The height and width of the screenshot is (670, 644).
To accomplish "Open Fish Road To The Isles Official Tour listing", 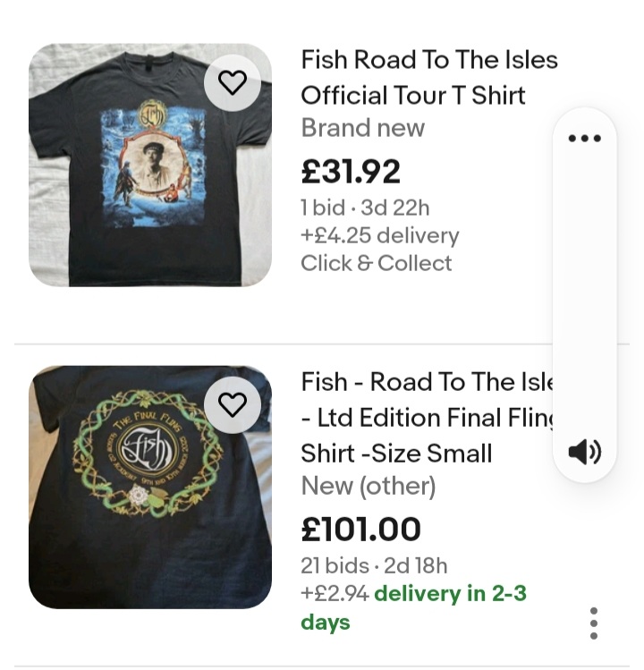I will click(429, 77).
